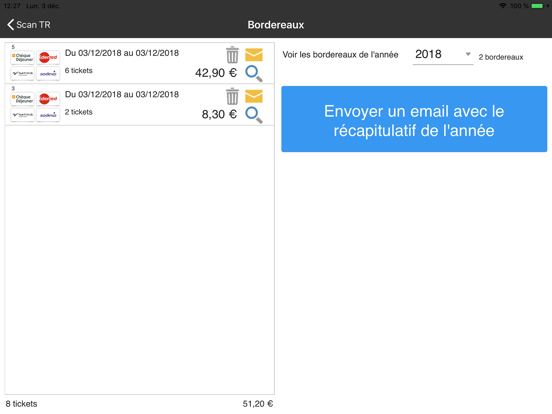Tap the battery indicator in status bar
This screenshot has width=552, height=414.
pos(539,6)
